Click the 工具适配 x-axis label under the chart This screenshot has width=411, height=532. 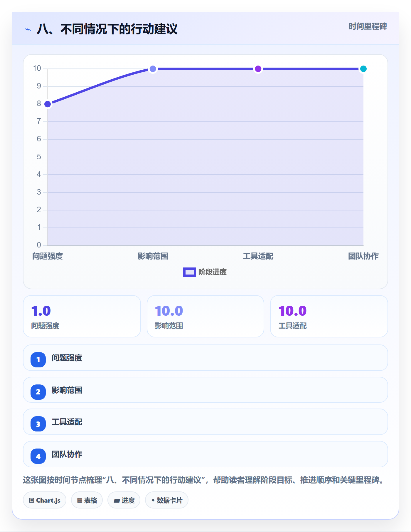tap(258, 256)
